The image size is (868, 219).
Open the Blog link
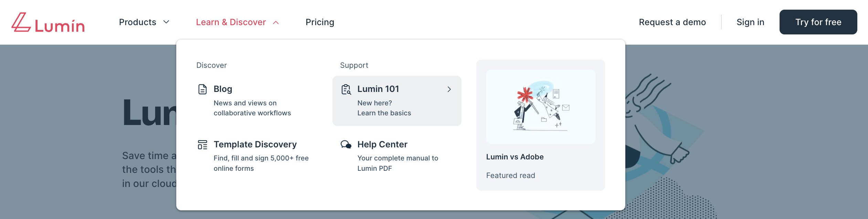point(223,89)
